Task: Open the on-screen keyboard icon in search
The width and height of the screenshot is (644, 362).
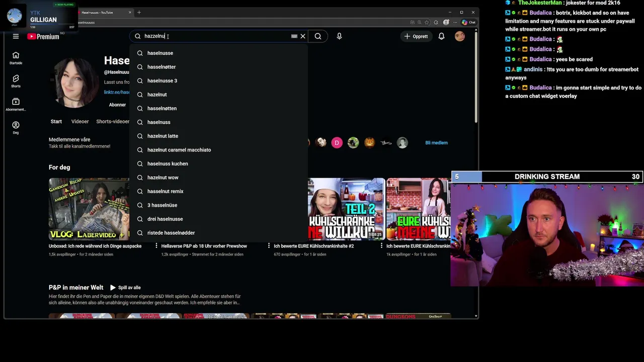Action: tap(294, 36)
